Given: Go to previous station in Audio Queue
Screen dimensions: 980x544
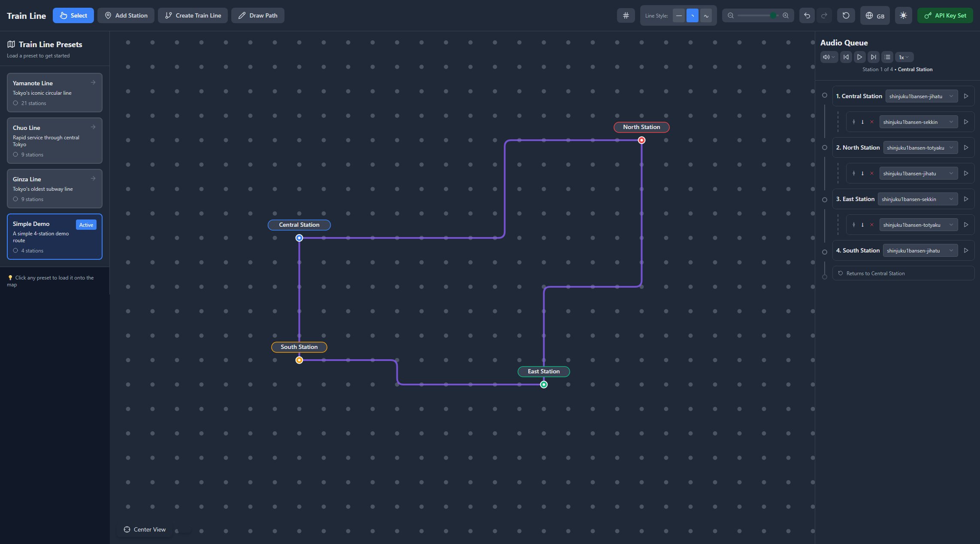Looking at the screenshot, I should coord(846,57).
